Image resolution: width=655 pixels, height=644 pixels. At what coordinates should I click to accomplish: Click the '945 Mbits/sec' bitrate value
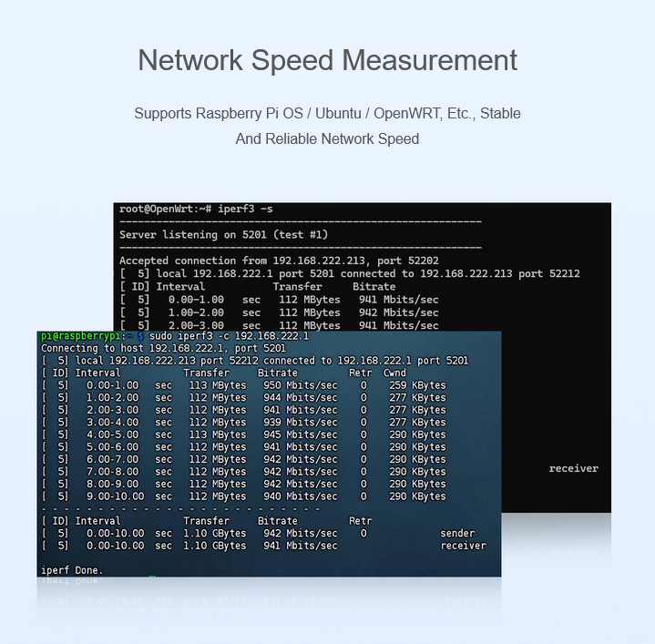point(300,434)
